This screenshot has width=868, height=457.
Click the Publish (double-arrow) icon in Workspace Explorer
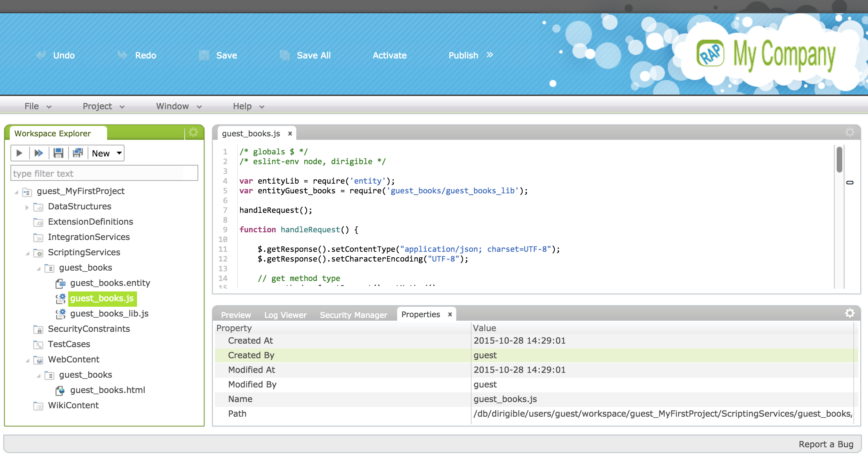pos(39,153)
